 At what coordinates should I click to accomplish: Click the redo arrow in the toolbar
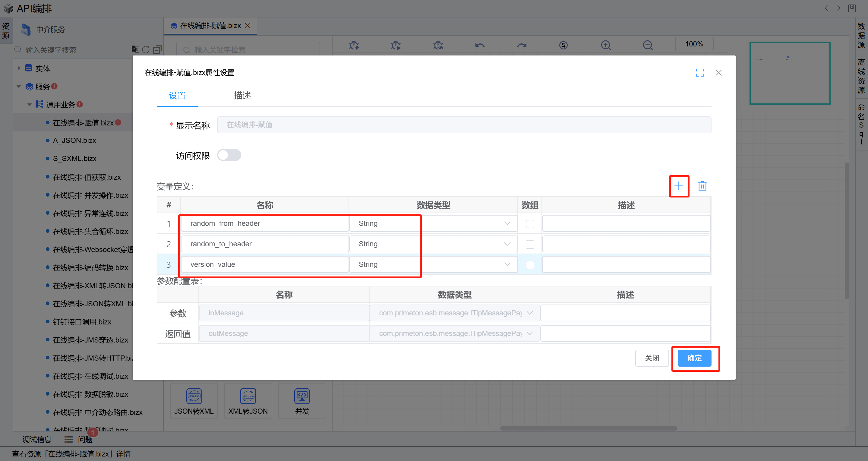point(522,45)
